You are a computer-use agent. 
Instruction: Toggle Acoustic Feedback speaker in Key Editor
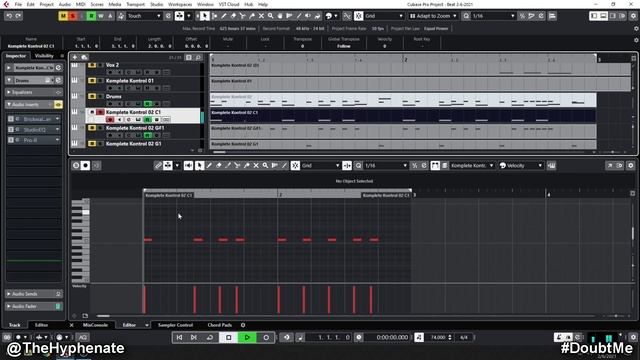[x=188, y=165]
